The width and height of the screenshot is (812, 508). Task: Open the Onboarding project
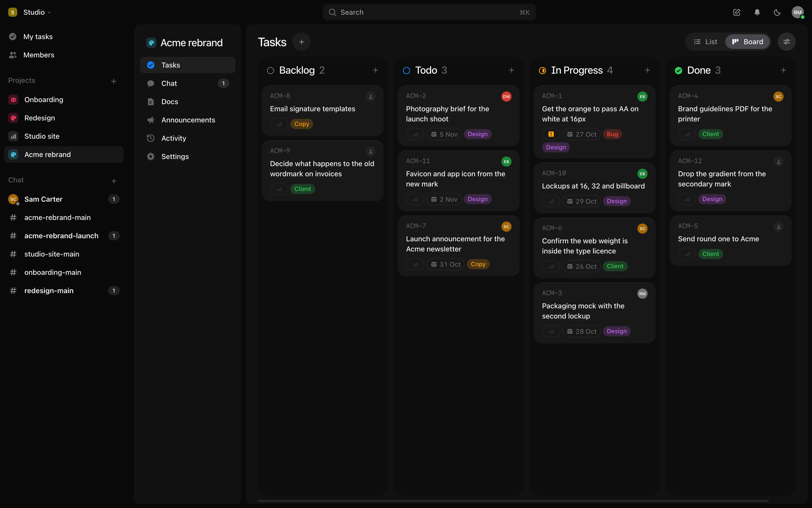(x=64, y=100)
